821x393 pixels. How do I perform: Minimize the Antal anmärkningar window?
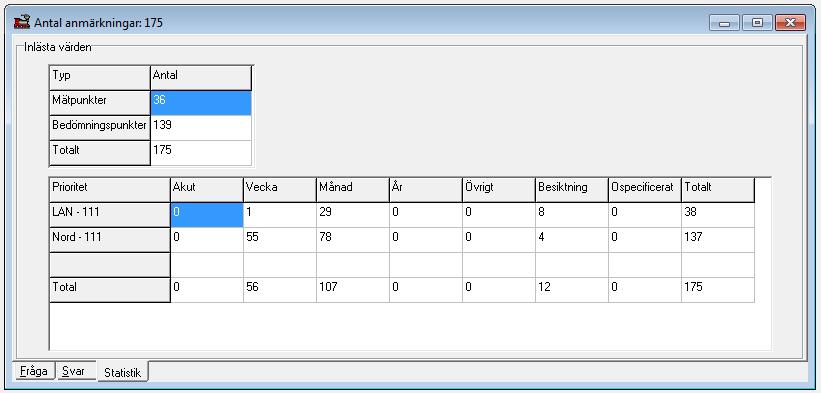tap(724, 23)
